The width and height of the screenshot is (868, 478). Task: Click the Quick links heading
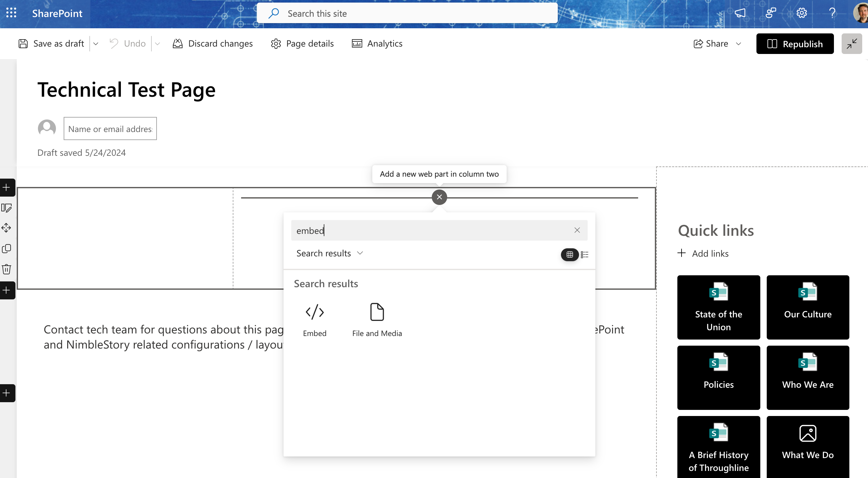(716, 231)
